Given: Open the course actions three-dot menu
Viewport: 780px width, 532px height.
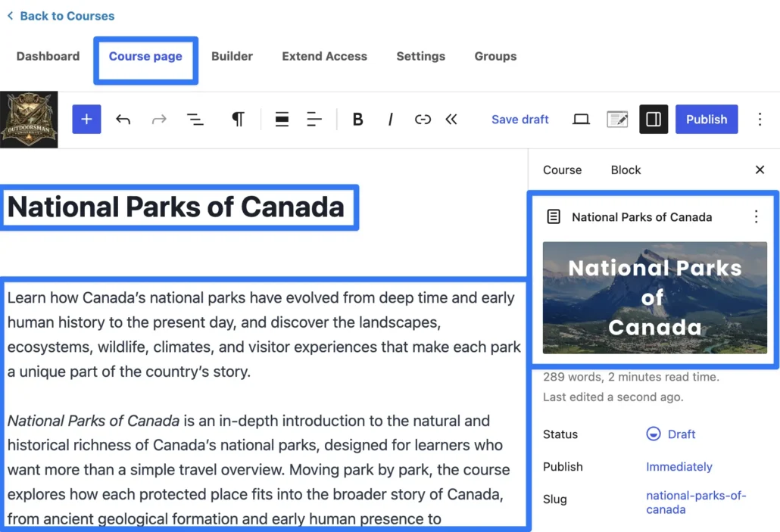Looking at the screenshot, I should [x=756, y=216].
